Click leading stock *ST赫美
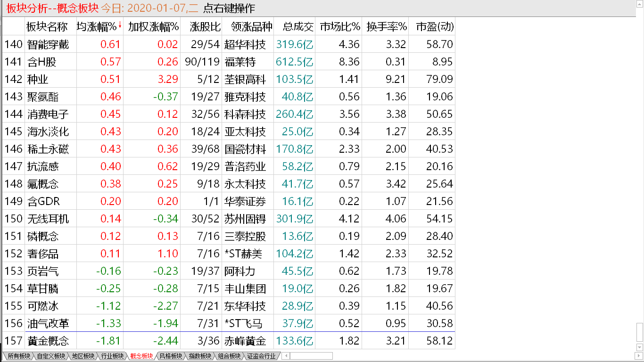The height and width of the screenshot is (362, 644). click(x=243, y=254)
